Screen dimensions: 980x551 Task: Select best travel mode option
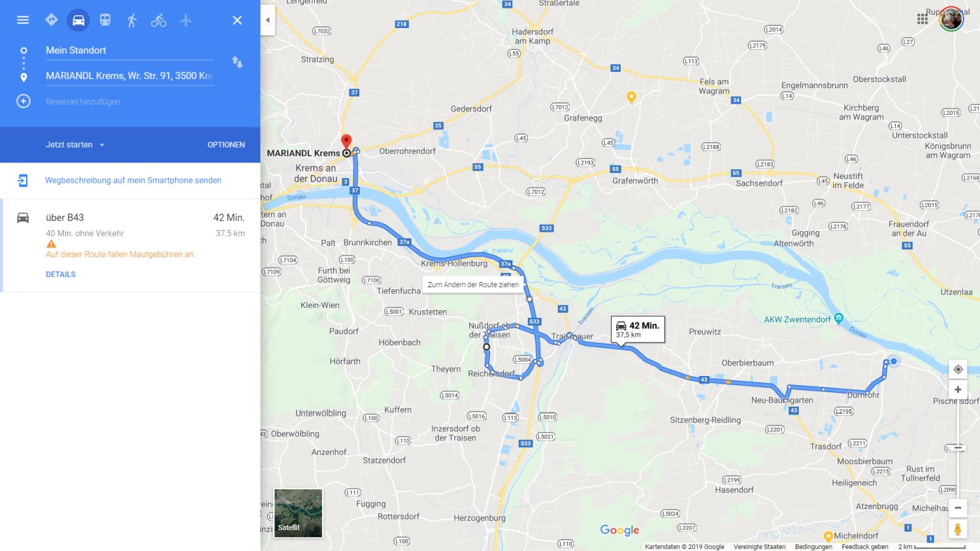[x=52, y=20]
